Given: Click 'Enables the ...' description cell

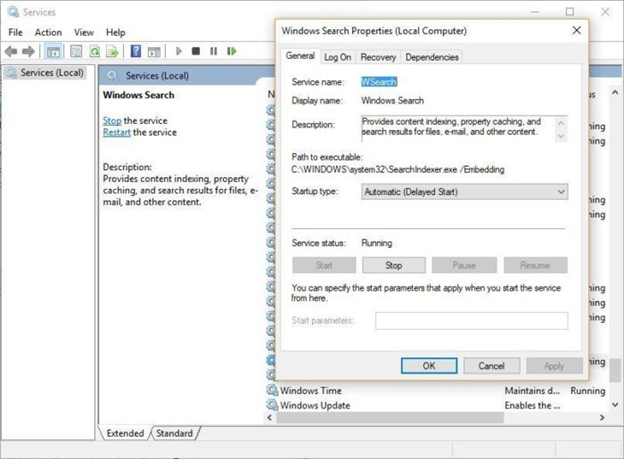Looking at the screenshot, I should coord(532,405).
